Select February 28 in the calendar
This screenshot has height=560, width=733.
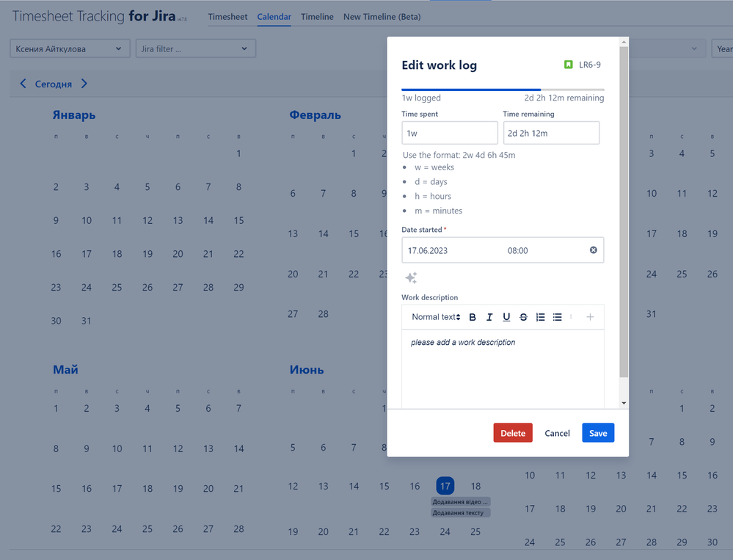tap(324, 314)
